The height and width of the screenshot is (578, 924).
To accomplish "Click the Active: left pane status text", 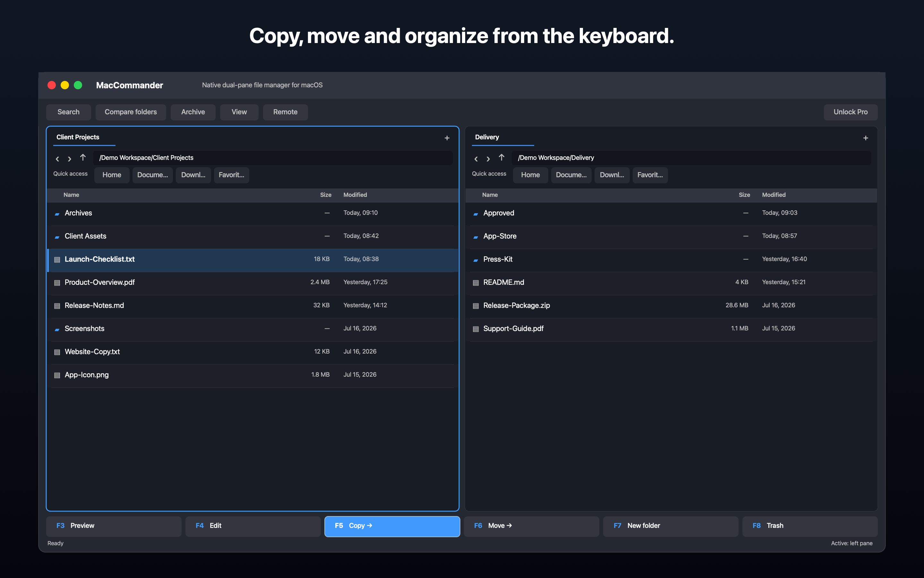I will [x=851, y=544].
